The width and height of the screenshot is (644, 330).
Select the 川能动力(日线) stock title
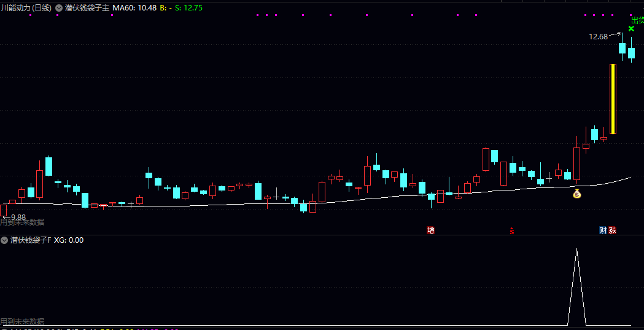[x=26, y=7]
